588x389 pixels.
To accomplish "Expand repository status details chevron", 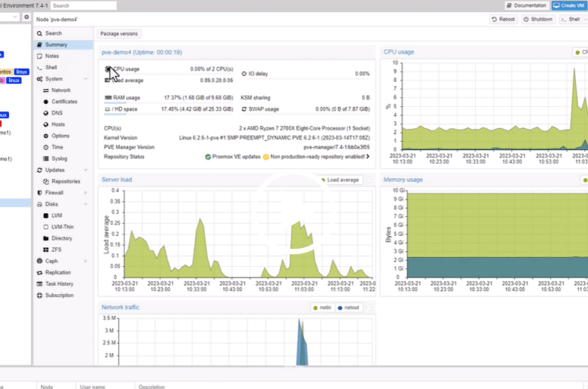I will point(368,156).
